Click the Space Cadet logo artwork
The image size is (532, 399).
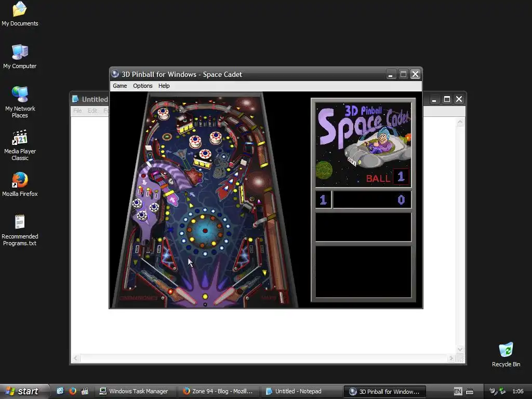[x=363, y=144]
